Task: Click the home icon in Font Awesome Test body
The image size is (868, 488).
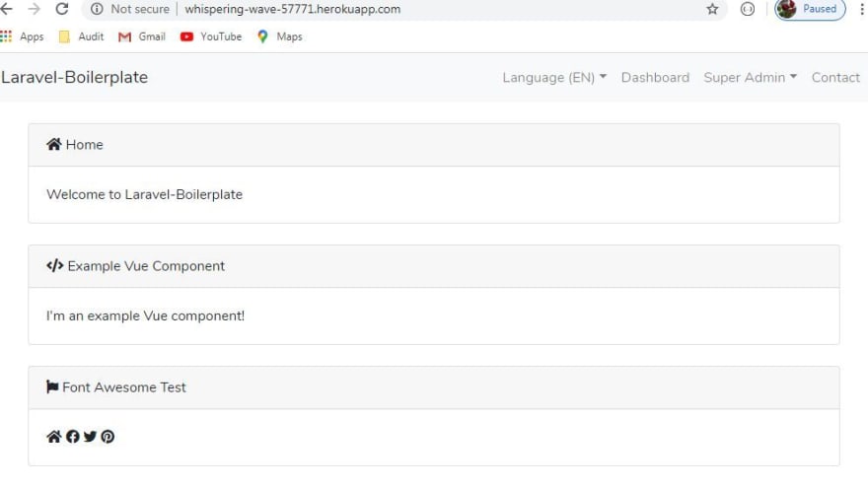Action: coord(53,437)
